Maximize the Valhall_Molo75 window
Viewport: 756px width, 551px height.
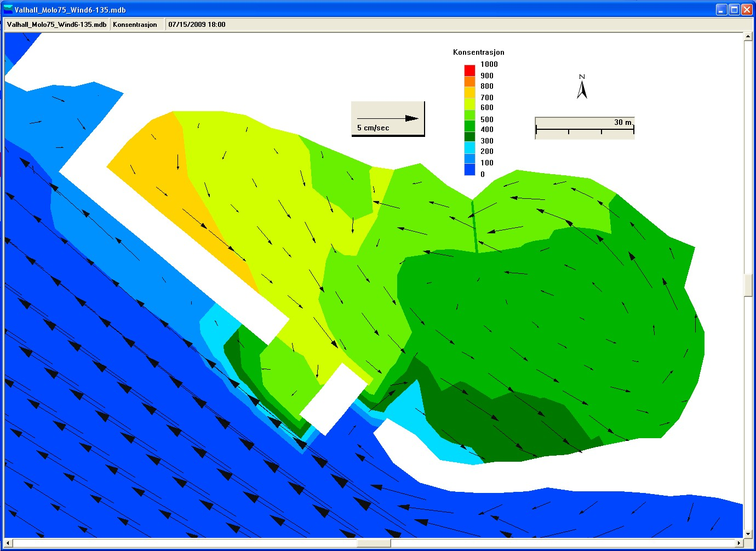(734, 9)
